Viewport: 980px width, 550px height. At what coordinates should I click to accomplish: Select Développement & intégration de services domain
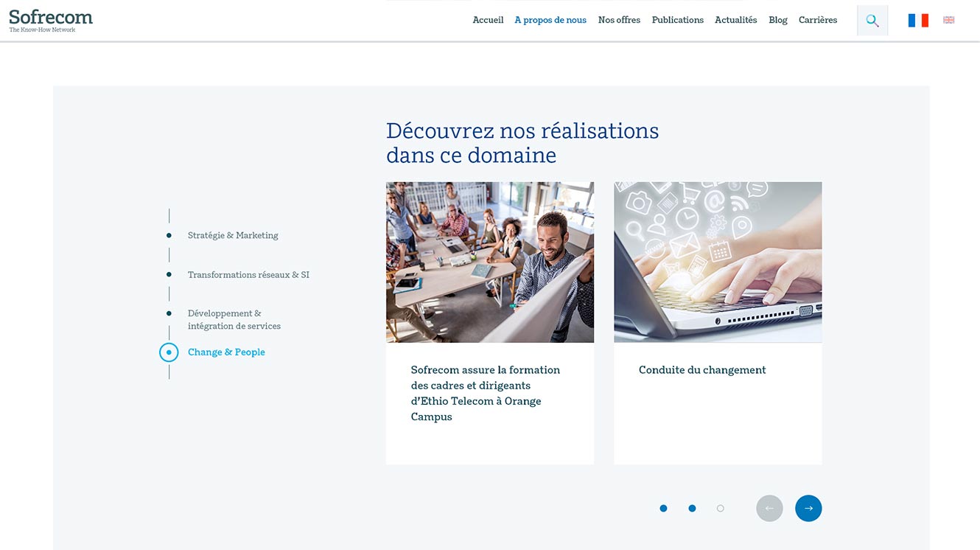[x=234, y=319]
